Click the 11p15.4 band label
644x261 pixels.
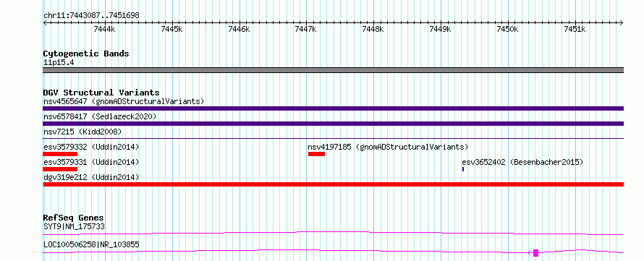click(59, 63)
